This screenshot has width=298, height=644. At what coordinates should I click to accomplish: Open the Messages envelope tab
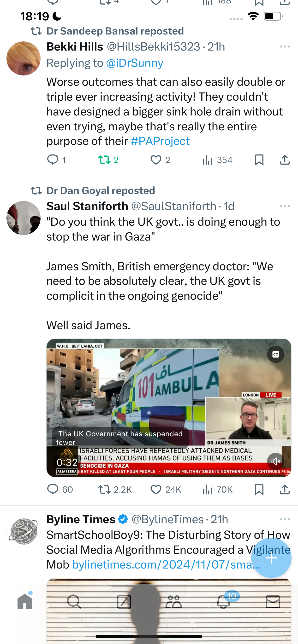273,602
